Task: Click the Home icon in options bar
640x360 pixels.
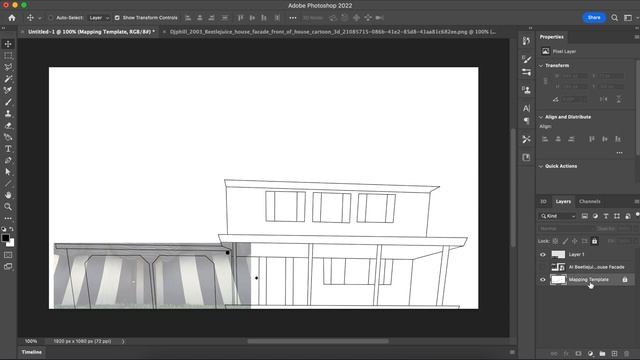Action: pos(12,18)
